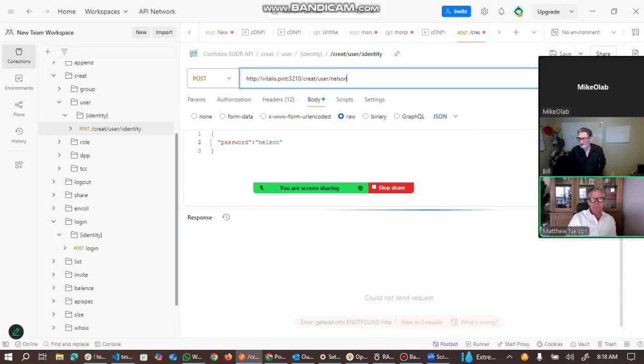The width and height of the screenshot is (644, 364).
Task: Go forward with the right arrow
Action: [46, 12]
